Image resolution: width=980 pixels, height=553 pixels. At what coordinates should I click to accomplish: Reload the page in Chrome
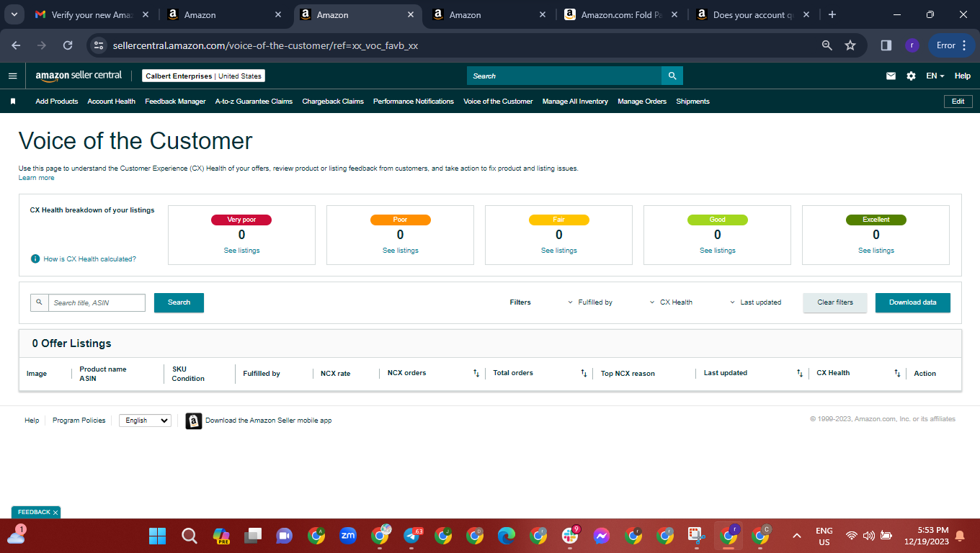[x=68, y=45]
